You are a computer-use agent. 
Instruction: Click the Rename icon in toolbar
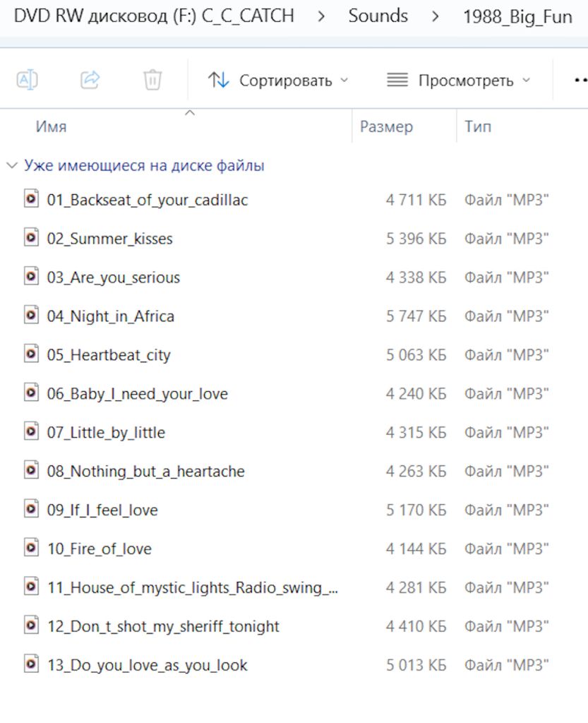28,80
